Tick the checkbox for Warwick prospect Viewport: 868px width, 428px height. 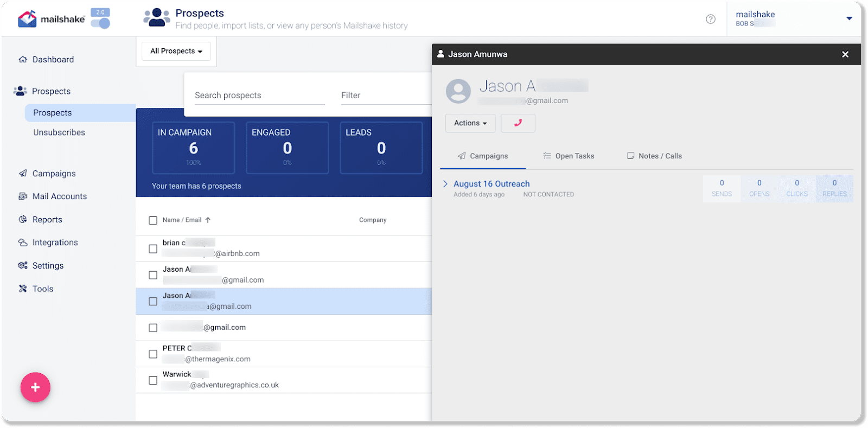pos(153,380)
